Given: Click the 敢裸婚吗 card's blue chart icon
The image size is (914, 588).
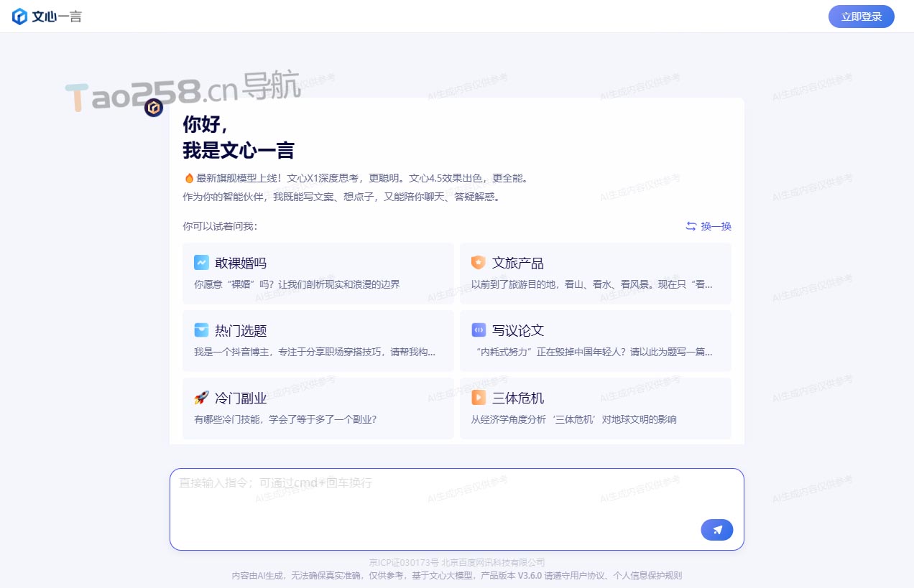Looking at the screenshot, I should (201, 263).
